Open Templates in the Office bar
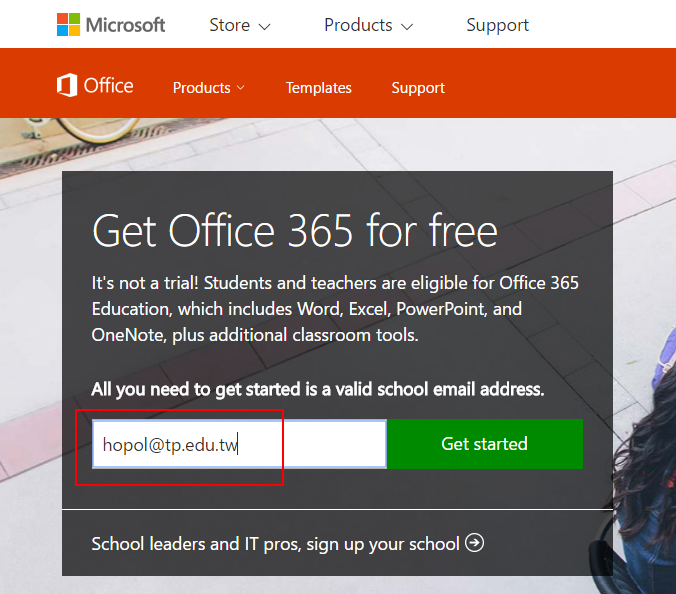 click(319, 88)
